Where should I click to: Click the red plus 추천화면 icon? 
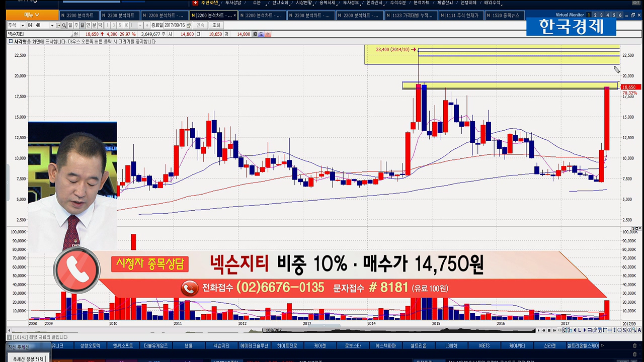(x=195, y=3)
